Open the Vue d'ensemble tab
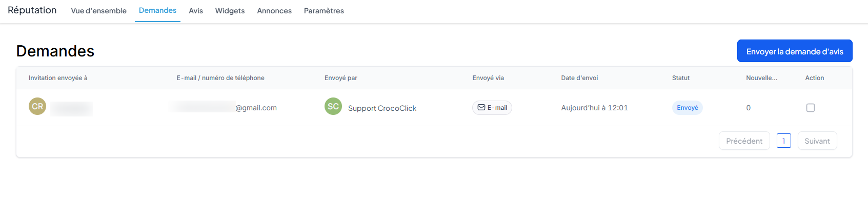868x216 pixels. pyautogui.click(x=98, y=11)
